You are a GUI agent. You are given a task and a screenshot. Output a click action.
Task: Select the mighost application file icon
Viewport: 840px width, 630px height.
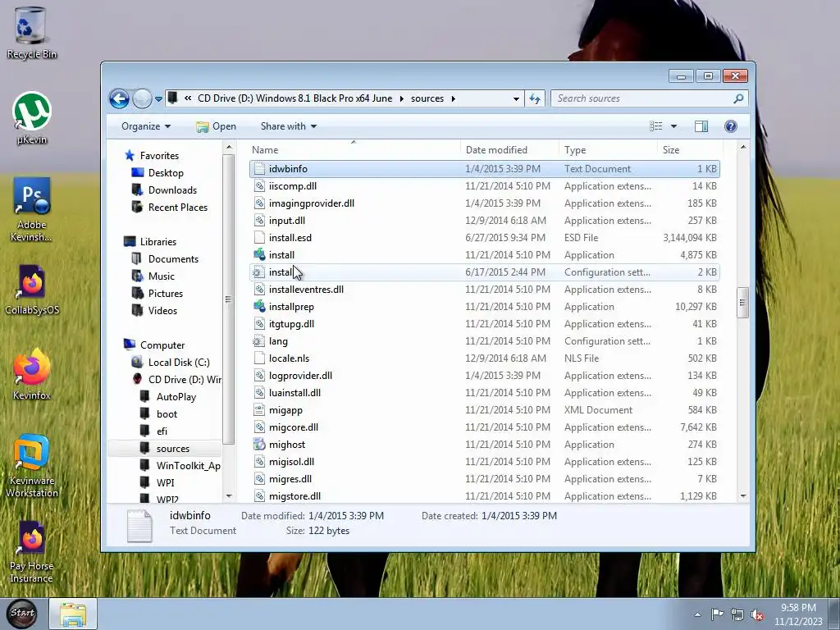pos(259,445)
